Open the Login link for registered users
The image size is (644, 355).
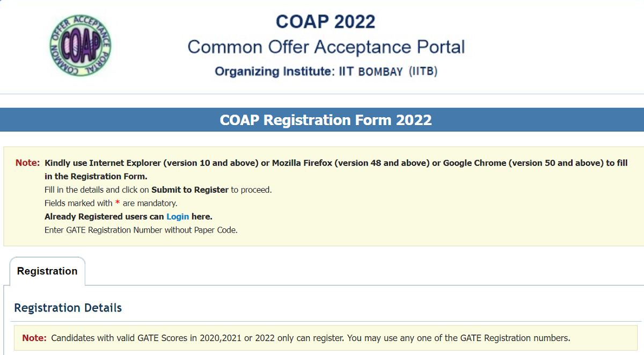(x=178, y=216)
